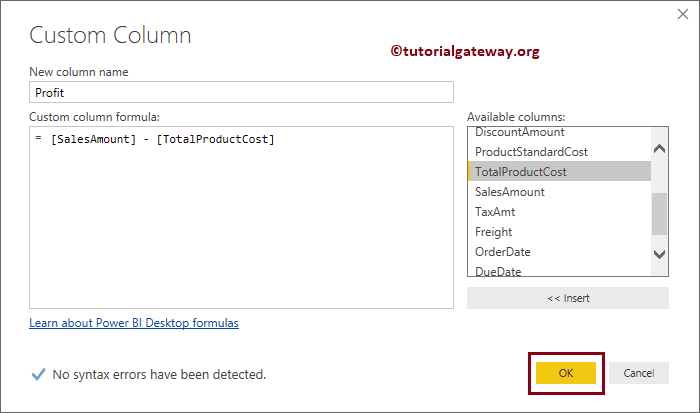Select the Freight column
700x413 pixels.
493,232
